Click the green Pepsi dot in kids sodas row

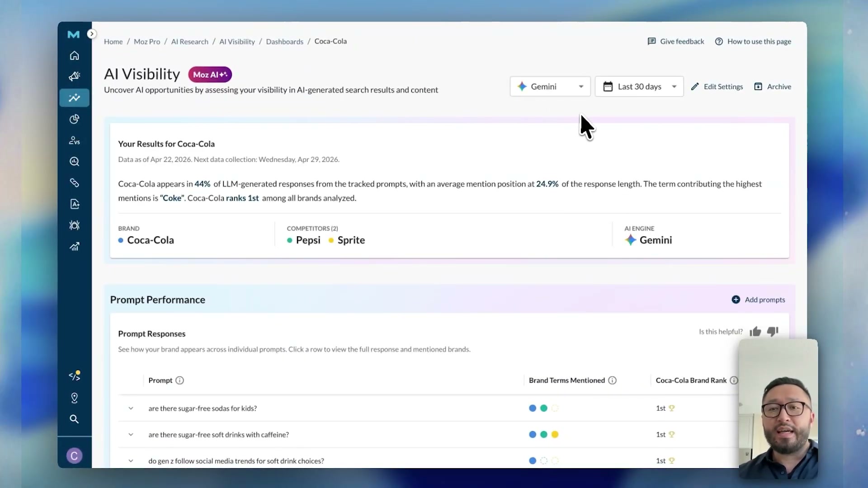(x=544, y=408)
